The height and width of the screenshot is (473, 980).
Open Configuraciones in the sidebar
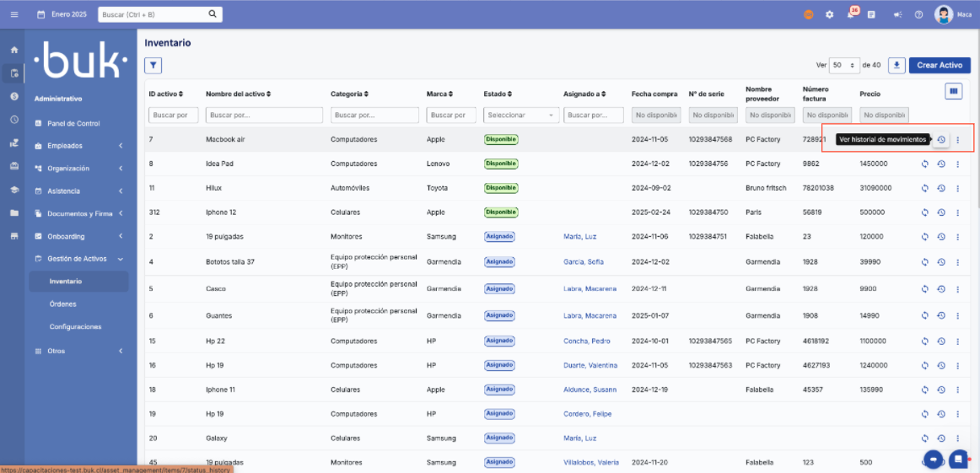pyautogui.click(x=75, y=326)
